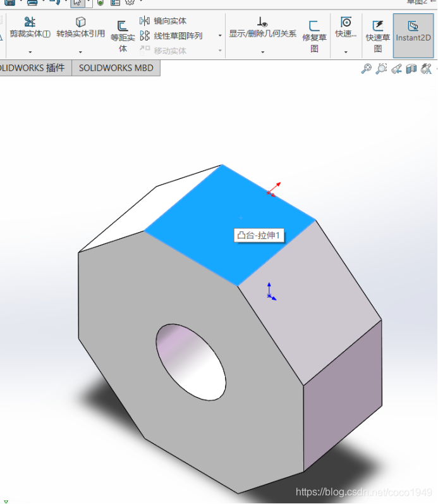This screenshot has width=438, height=504.
Task: Start Linear Sketch Pattern (线性草图阵列)
Action: [171, 35]
